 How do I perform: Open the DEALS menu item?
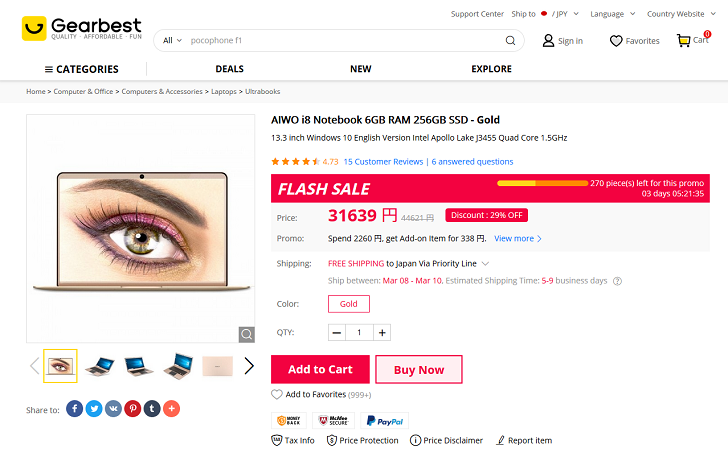[229, 69]
